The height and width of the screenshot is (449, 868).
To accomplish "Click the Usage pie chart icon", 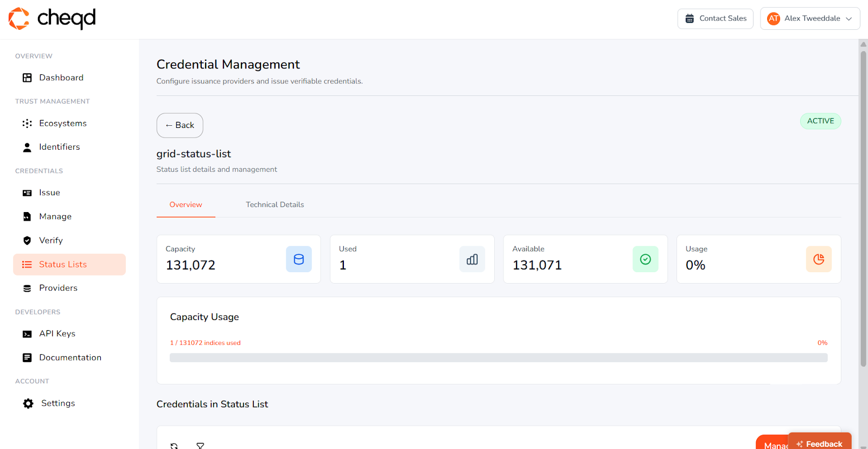I will coord(819,259).
